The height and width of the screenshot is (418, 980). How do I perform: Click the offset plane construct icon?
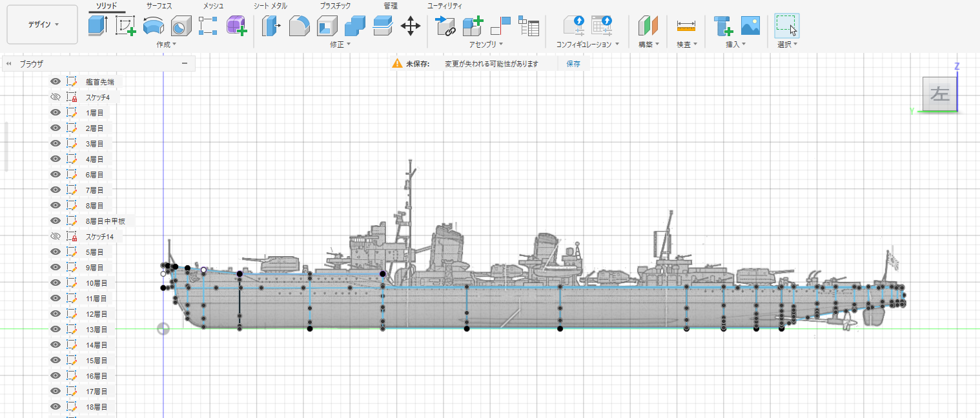coord(648,26)
